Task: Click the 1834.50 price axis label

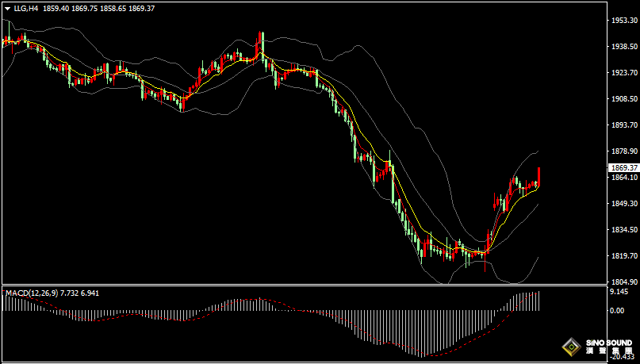Action: (624, 230)
